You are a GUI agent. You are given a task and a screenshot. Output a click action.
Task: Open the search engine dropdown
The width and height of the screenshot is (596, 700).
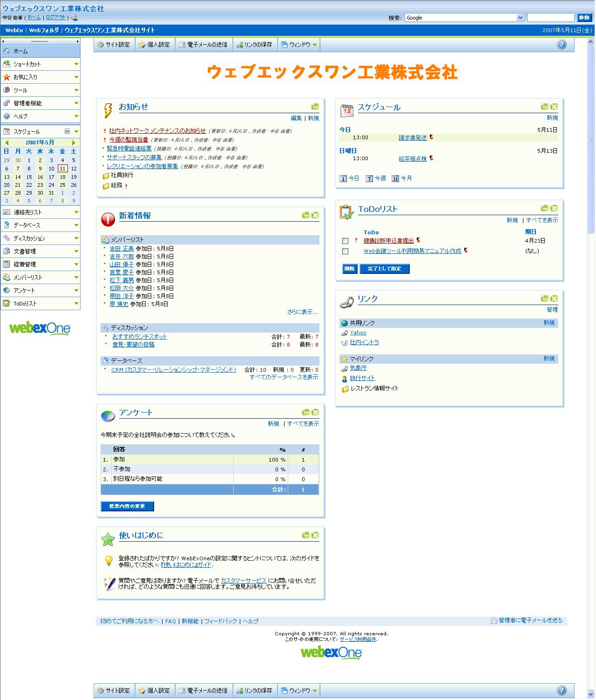(520, 18)
